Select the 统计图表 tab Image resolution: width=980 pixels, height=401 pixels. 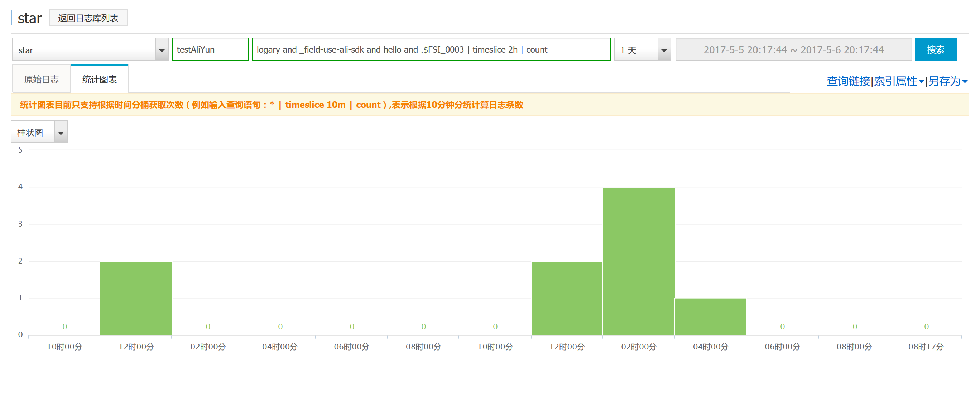tap(99, 79)
